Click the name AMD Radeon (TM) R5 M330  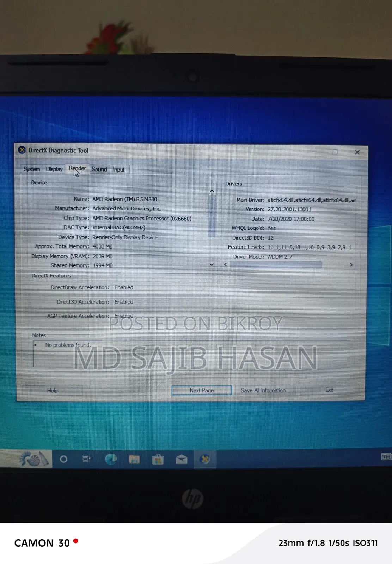coord(125,199)
